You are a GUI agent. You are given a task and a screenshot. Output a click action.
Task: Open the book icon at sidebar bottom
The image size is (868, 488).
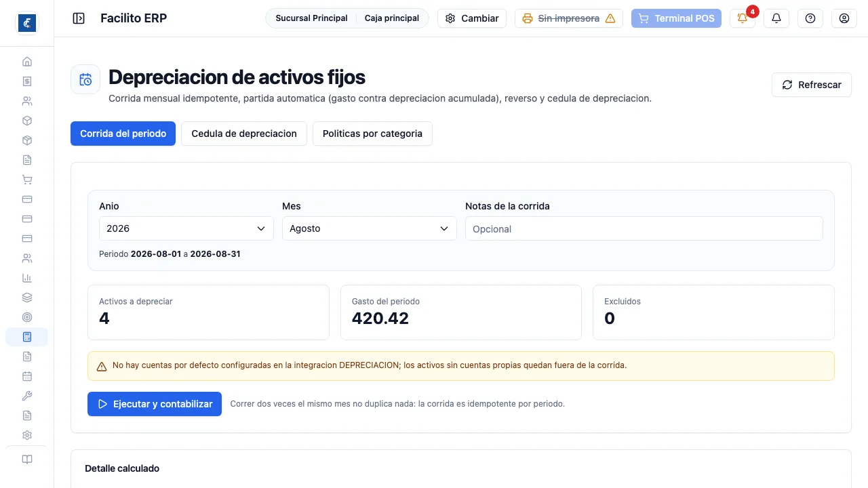tap(27, 460)
